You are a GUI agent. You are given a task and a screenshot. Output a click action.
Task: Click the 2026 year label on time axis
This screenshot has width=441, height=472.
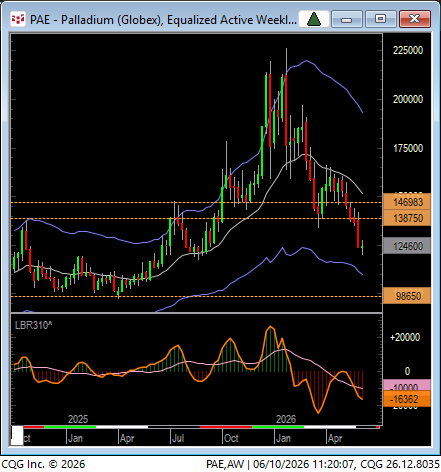coord(286,419)
